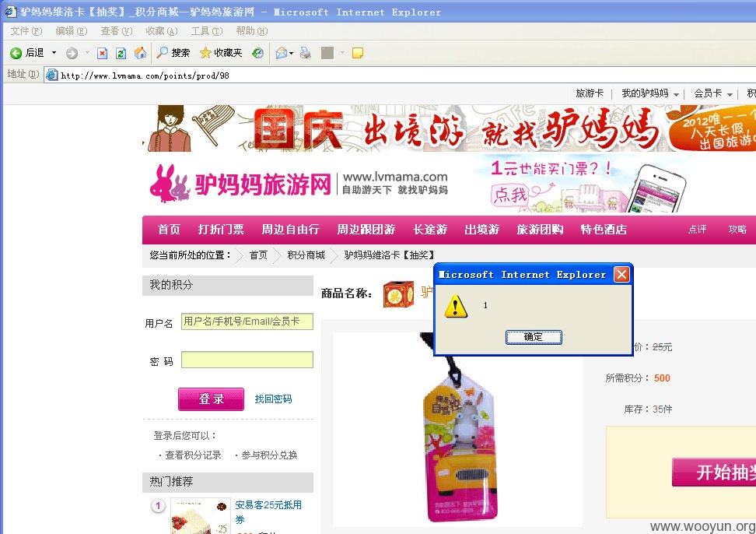
Task: Click 攻略 link in navigation bar
Action: click(x=737, y=230)
